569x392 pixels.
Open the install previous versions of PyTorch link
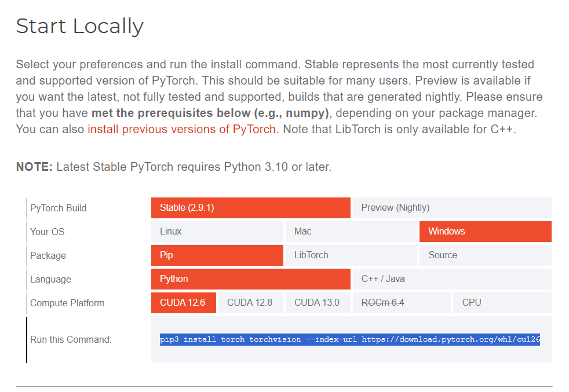coord(181,129)
